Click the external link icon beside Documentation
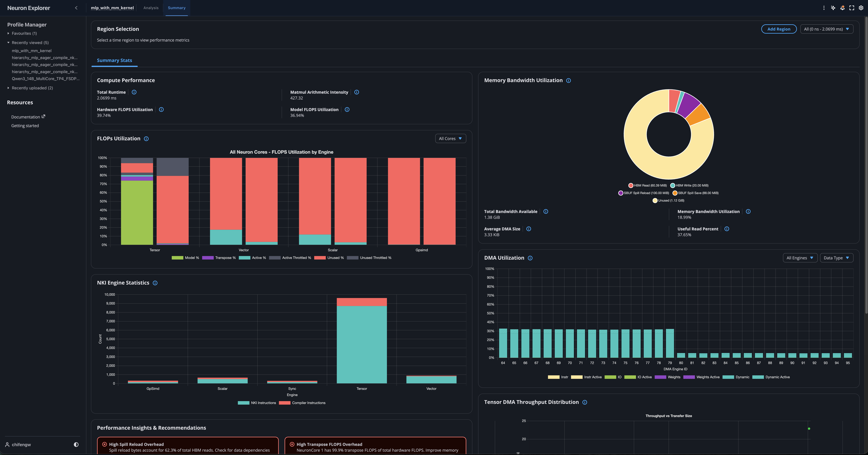The image size is (868, 455). pyautogui.click(x=43, y=116)
